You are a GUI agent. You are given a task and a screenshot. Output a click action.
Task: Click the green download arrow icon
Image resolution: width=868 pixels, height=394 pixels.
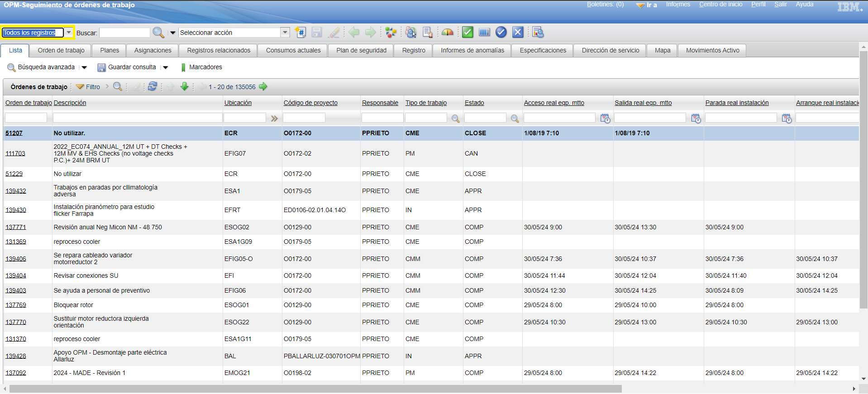[184, 86]
